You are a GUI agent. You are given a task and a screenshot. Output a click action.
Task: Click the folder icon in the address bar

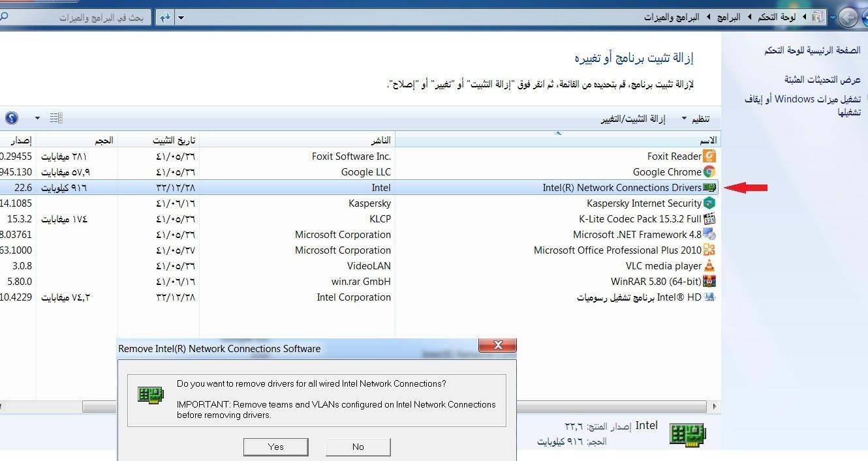[x=816, y=17]
